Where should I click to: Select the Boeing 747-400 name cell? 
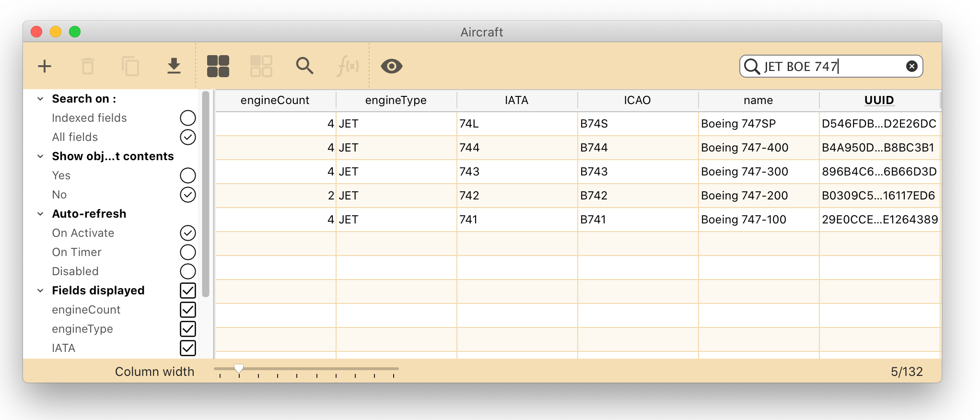click(758, 148)
